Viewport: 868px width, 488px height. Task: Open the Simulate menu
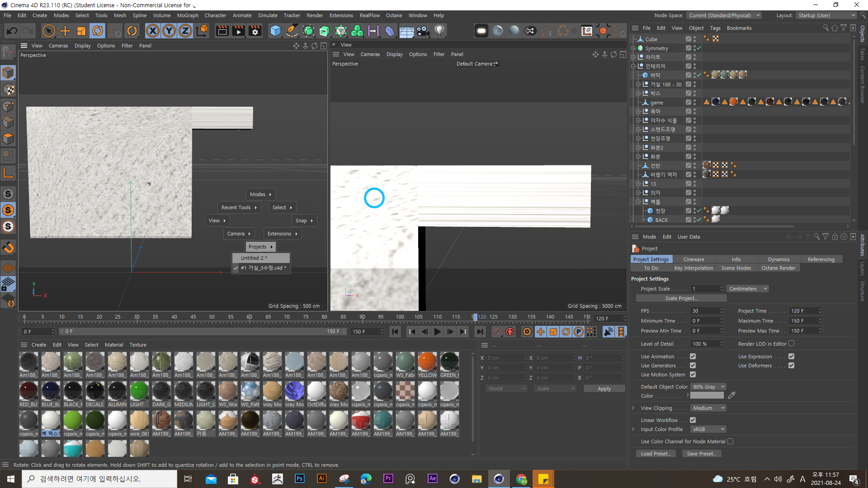(268, 15)
